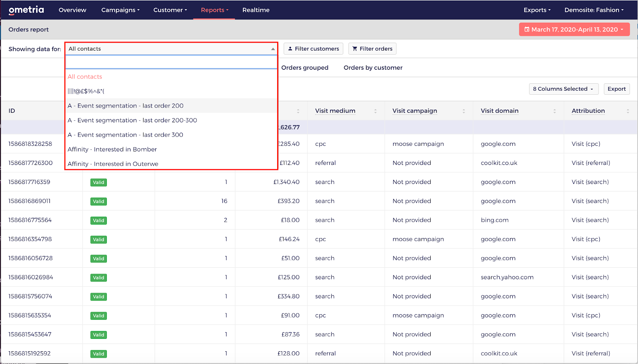Viewport: 638px width, 364px height.
Task: Select Affinity - Interested in Bomber segment
Action: pyautogui.click(x=112, y=149)
